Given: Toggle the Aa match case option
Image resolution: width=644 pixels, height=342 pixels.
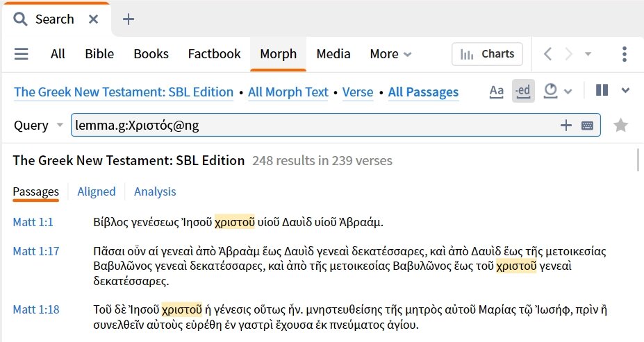Looking at the screenshot, I should 497,91.
